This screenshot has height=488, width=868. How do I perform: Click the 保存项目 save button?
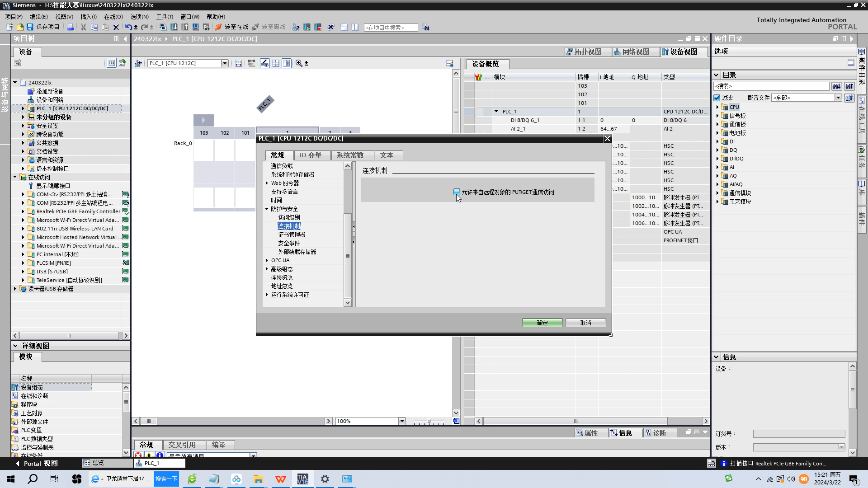tap(43, 27)
